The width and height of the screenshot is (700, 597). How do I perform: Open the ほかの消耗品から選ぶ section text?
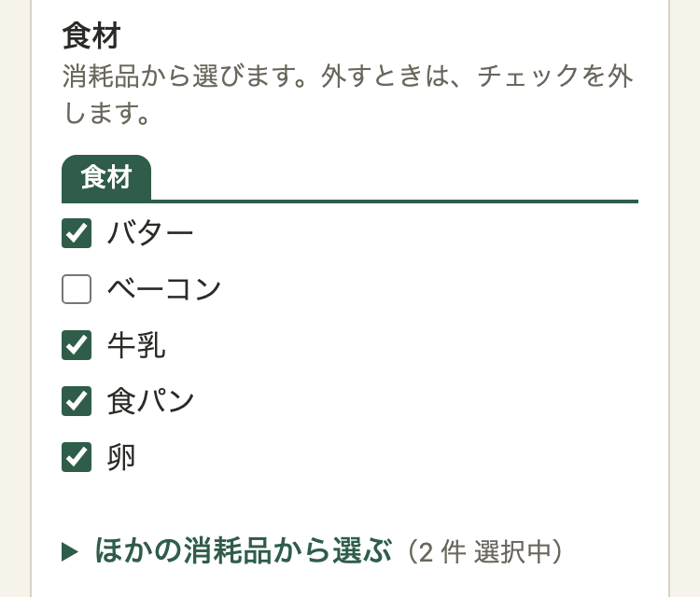(244, 550)
